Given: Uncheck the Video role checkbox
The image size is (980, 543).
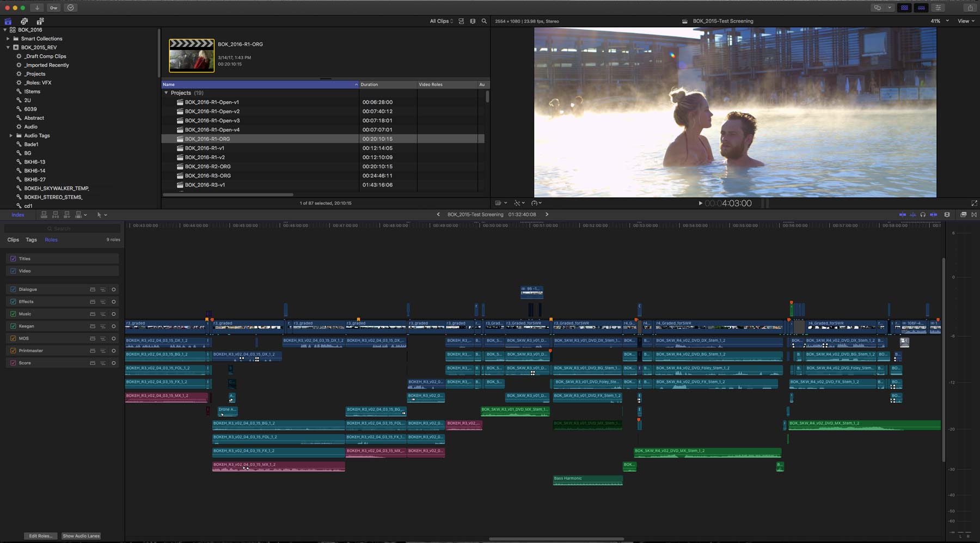Looking at the screenshot, I should coord(13,271).
